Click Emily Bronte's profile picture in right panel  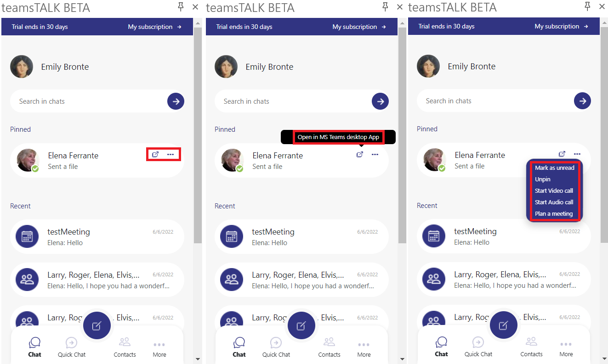(x=428, y=66)
